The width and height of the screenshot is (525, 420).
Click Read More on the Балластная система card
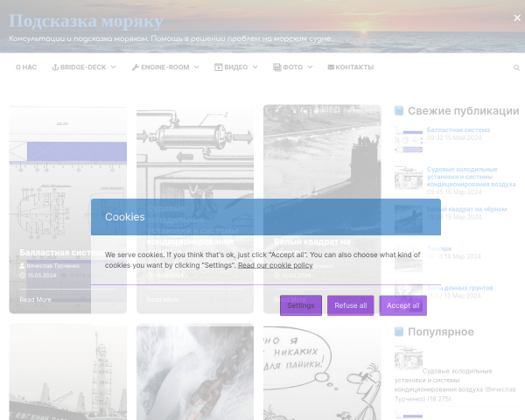coord(36,299)
